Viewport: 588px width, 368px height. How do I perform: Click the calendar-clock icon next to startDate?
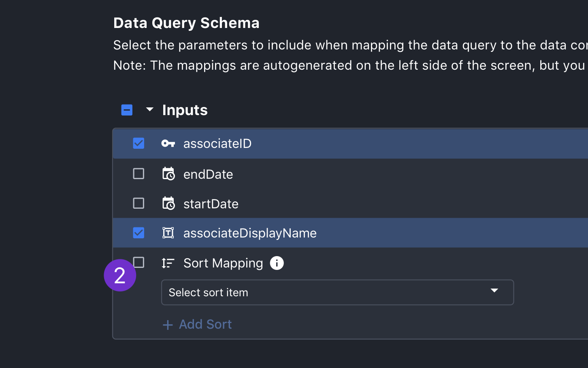tap(168, 203)
